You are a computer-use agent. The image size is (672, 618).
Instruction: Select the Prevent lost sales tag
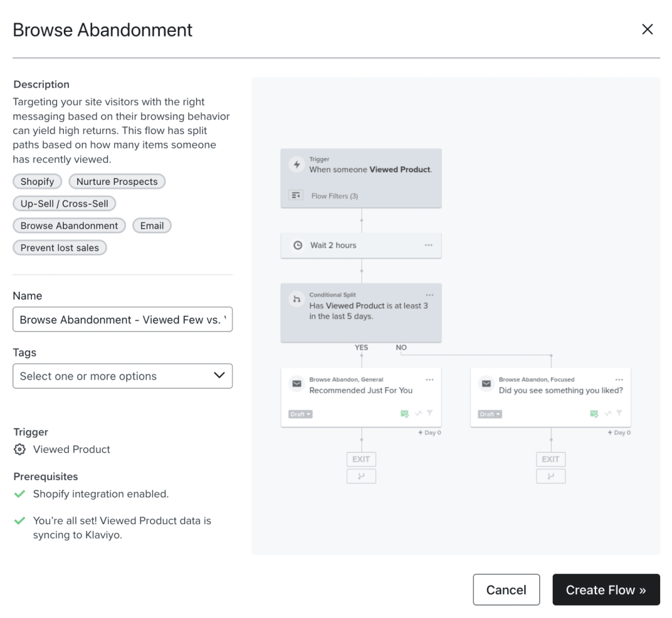60,248
